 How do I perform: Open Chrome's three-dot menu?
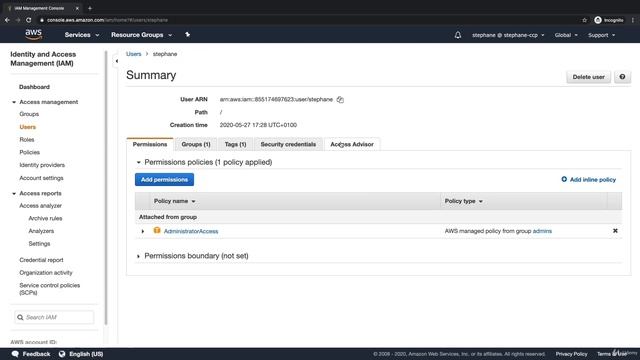[633, 20]
